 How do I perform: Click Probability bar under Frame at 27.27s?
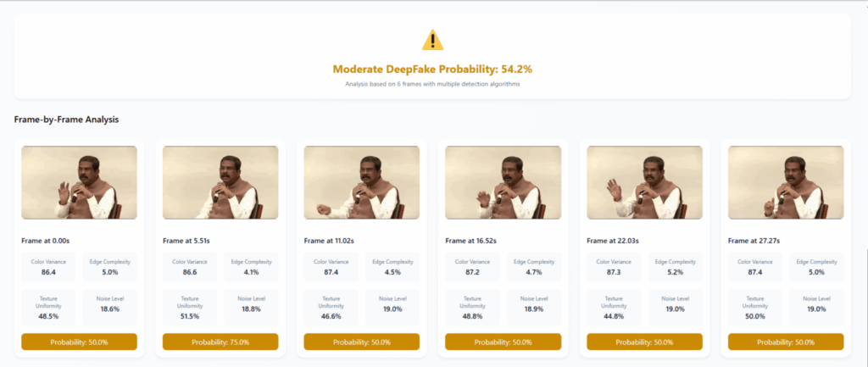click(786, 342)
